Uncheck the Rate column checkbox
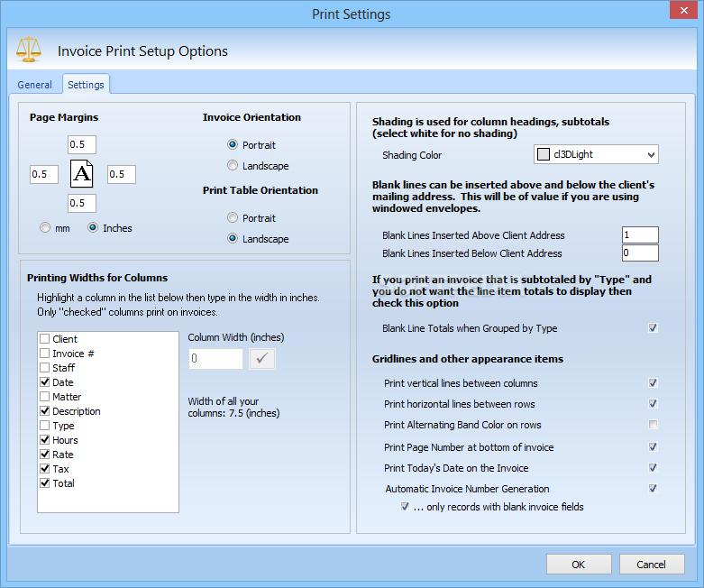The width and height of the screenshot is (704, 588). coord(45,454)
